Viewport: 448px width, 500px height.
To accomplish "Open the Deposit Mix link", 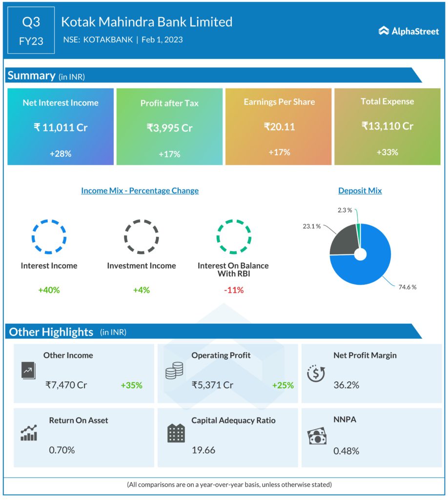I will 360,190.
